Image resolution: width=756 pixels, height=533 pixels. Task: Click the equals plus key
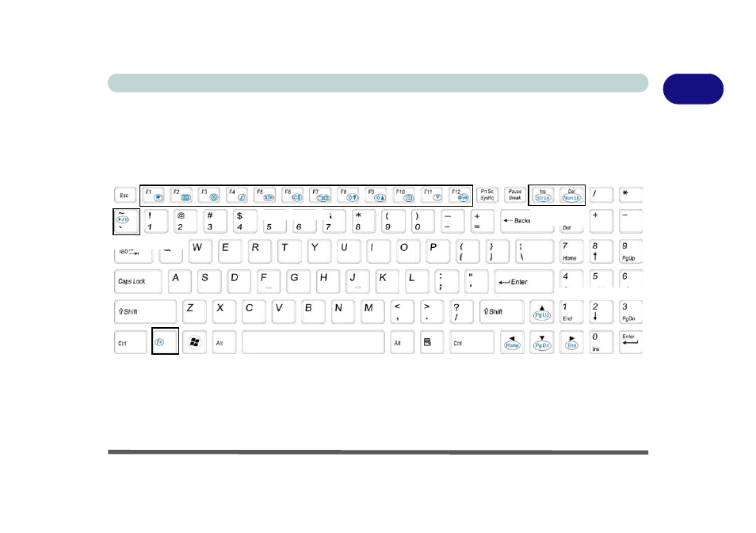483,221
